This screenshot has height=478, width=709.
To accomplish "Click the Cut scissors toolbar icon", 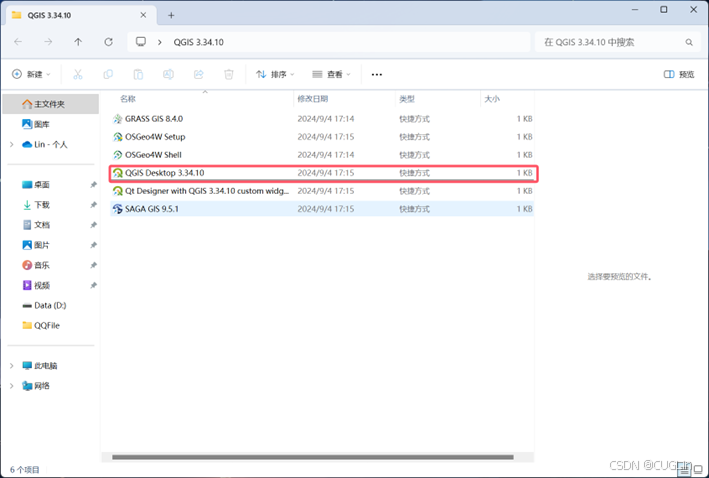I will [x=78, y=74].
